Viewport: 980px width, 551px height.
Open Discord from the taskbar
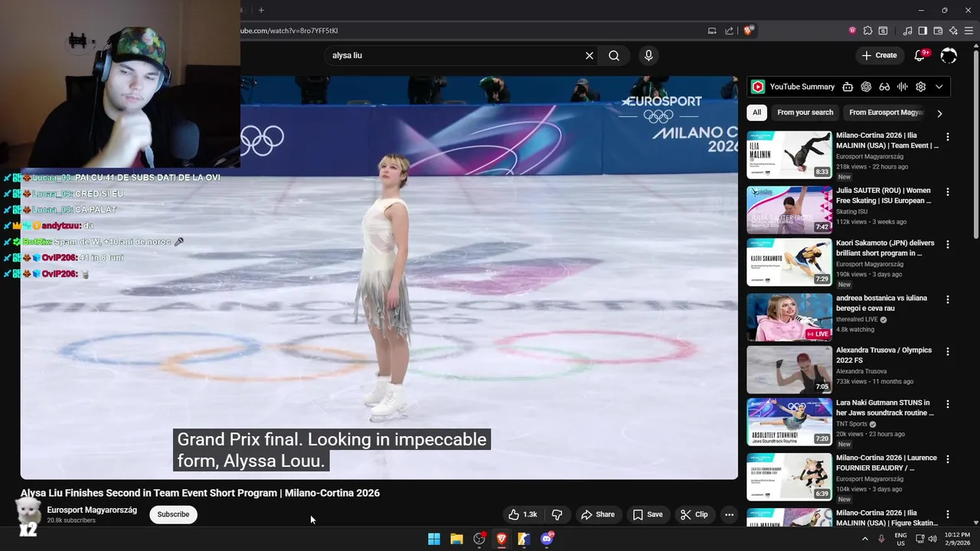pyautogui.click(x=547, y=539)
